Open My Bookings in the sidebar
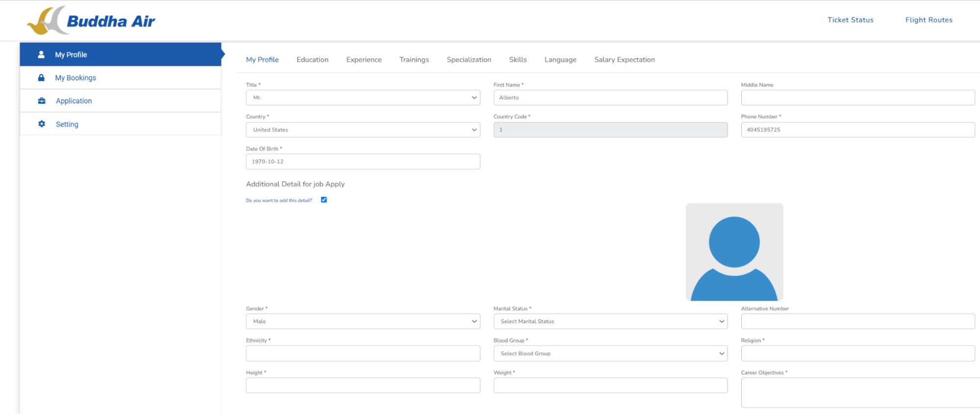 click(x=121, y=78)
